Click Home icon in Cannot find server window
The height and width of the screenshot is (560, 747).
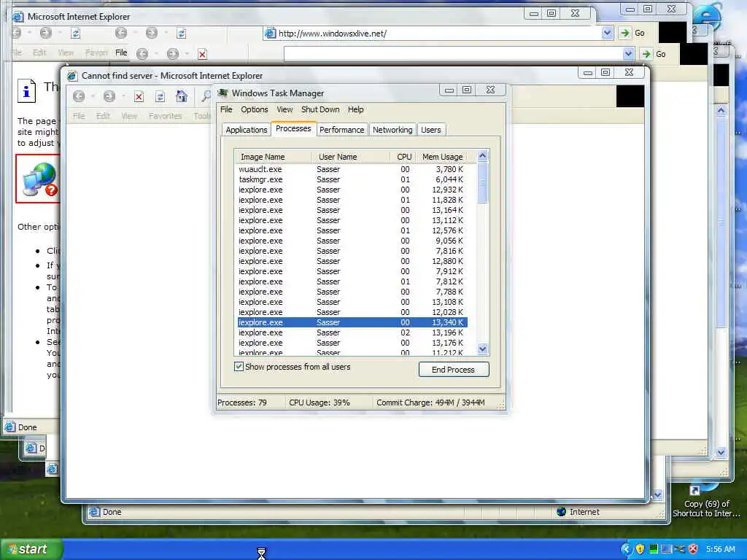click(181, 96)
